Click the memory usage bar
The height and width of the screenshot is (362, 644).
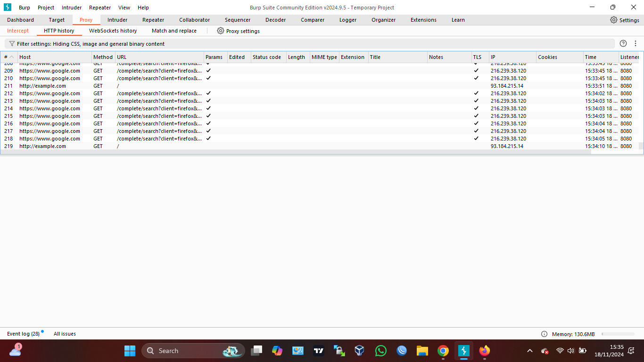click(x=618, y=334)
